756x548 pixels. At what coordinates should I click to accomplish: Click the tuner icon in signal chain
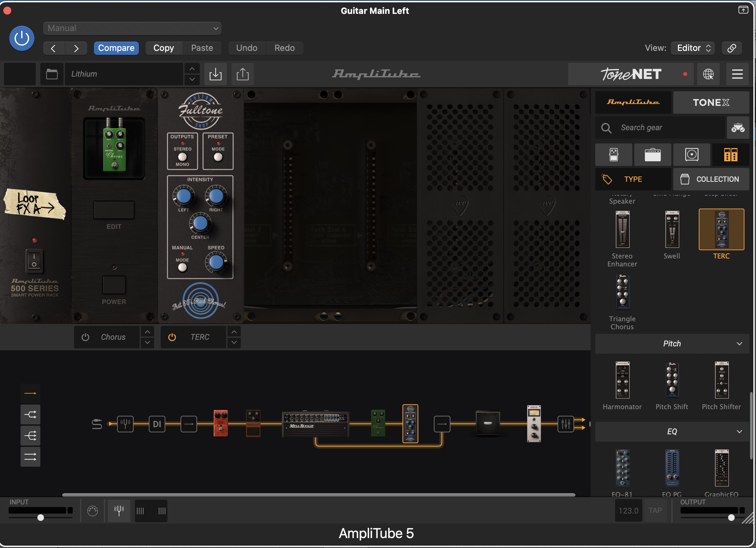(x=125, y=424)
